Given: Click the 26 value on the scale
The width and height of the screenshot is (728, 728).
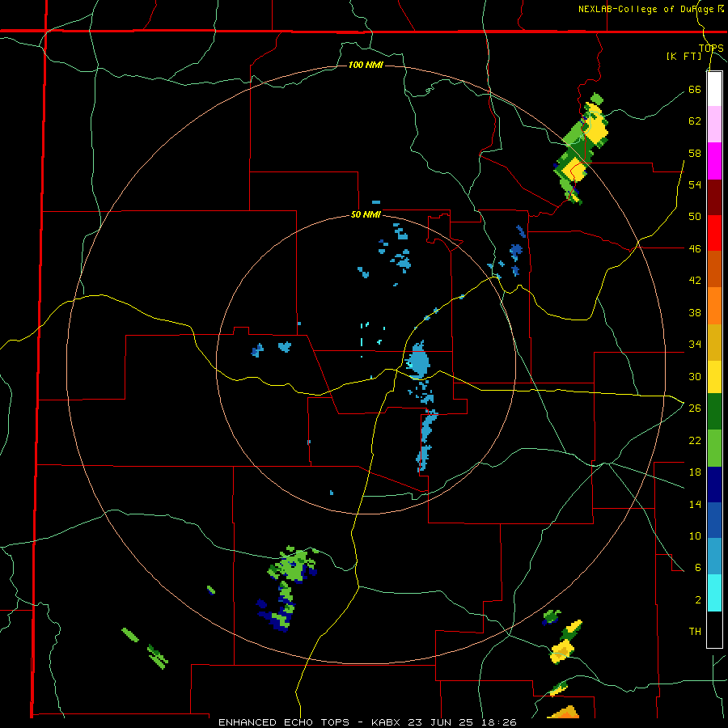Looking at the screenshot, I should (x=695, y=408).
